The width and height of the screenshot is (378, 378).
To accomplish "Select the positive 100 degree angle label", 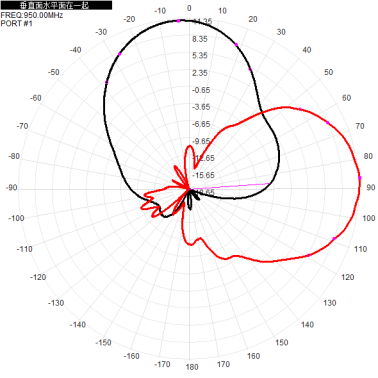I will click(369, 218).
